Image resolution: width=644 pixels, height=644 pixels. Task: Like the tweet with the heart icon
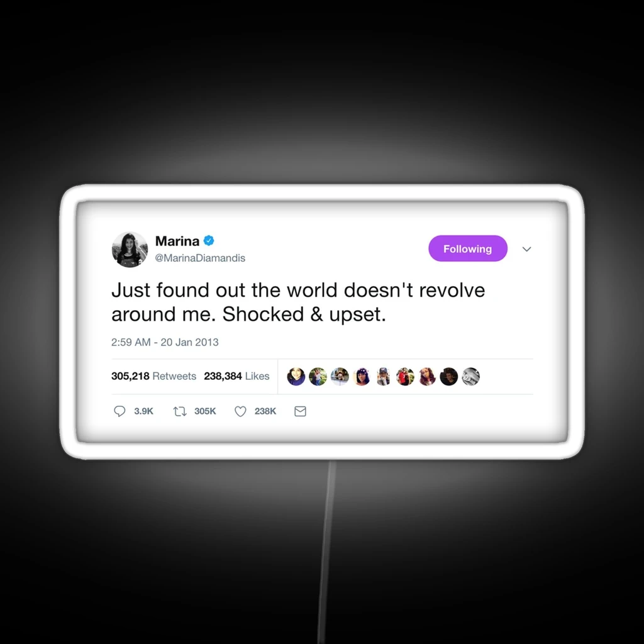point(240,411)
